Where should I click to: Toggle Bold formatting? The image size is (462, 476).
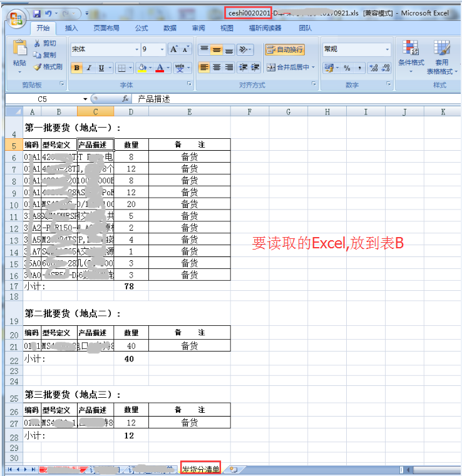[x=77, y=68]
